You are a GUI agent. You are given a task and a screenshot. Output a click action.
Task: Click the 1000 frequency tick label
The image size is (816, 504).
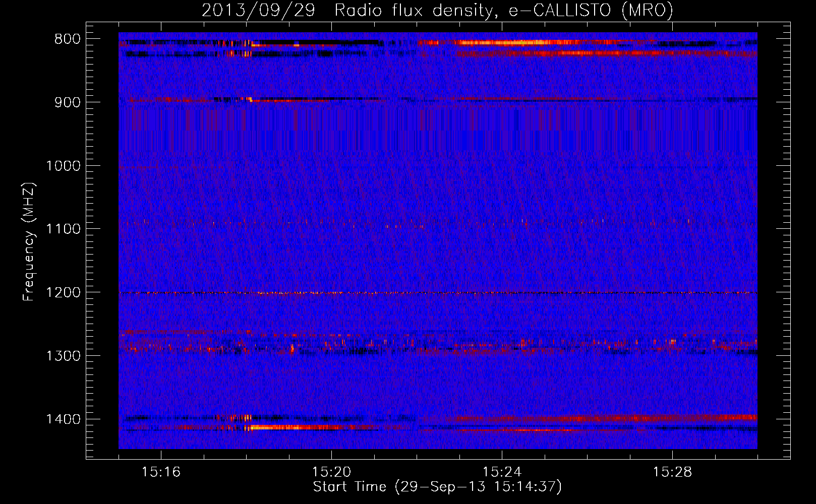pyautogui.click(x=63, y=166)
